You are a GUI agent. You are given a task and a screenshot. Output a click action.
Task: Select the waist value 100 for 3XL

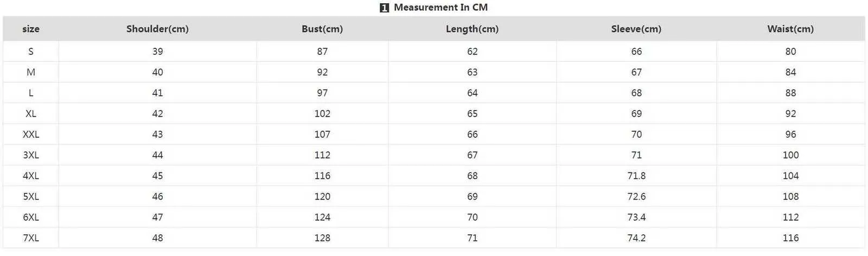[x=790, y=155]
